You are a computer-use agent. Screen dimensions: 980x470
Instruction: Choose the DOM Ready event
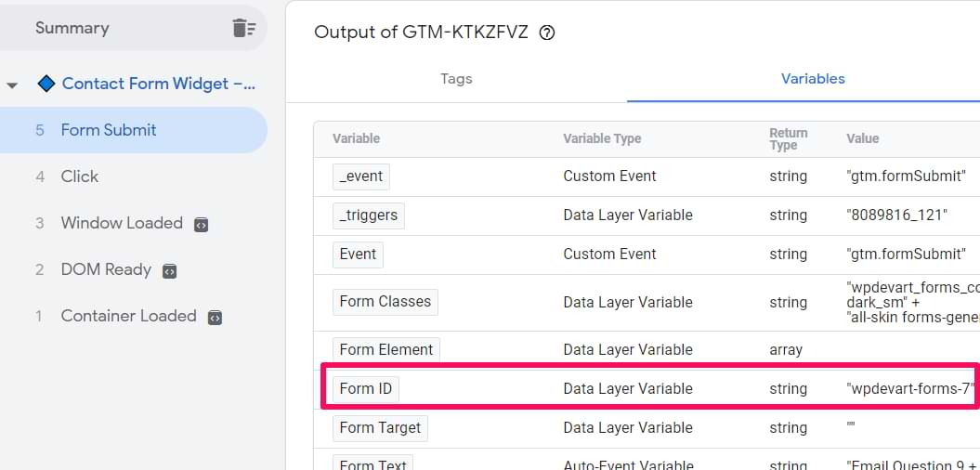(x=106, y=269)
